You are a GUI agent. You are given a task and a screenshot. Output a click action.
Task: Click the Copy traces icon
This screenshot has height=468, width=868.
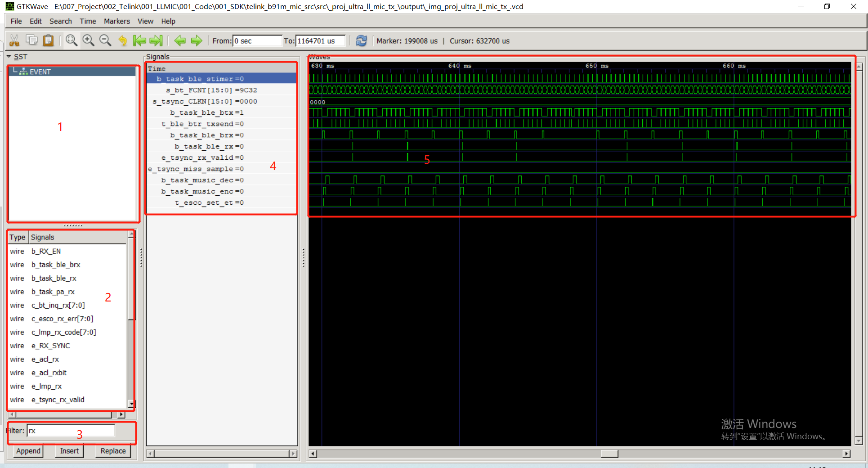[x=31, y=40]
